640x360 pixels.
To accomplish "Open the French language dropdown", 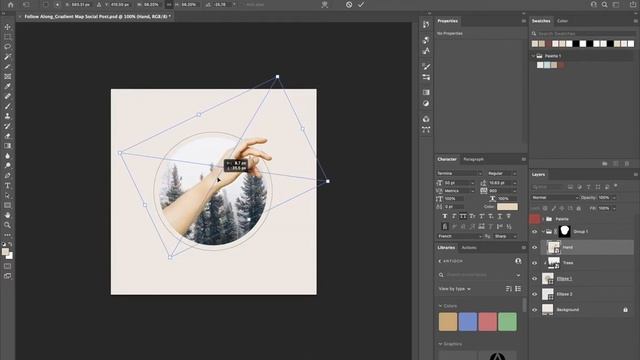I will coord(460,236).
